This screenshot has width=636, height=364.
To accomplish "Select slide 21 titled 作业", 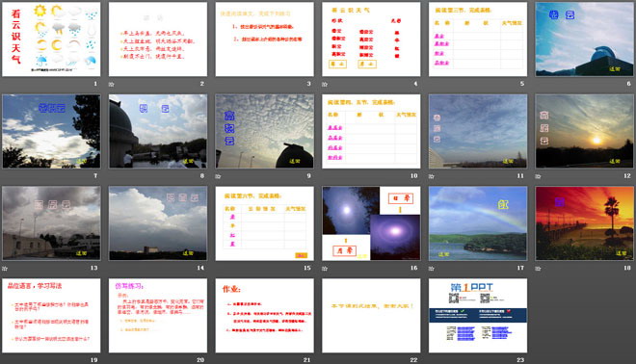I will [264, 315].
